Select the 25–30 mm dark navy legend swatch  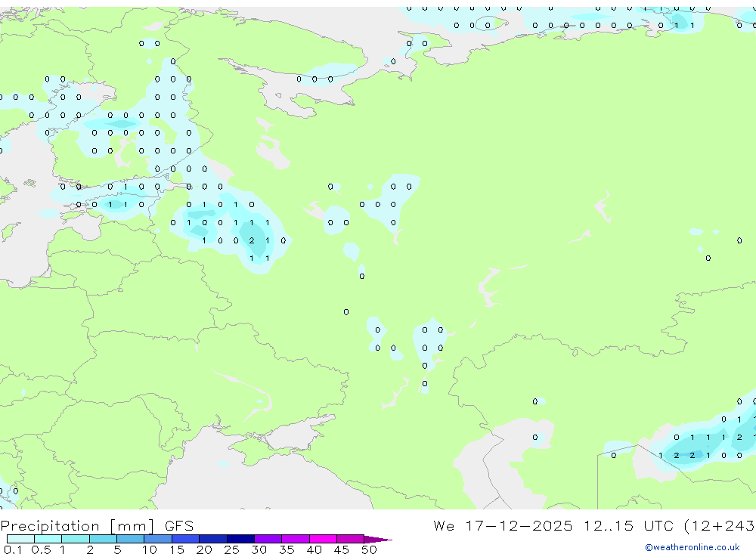point(240,539)
